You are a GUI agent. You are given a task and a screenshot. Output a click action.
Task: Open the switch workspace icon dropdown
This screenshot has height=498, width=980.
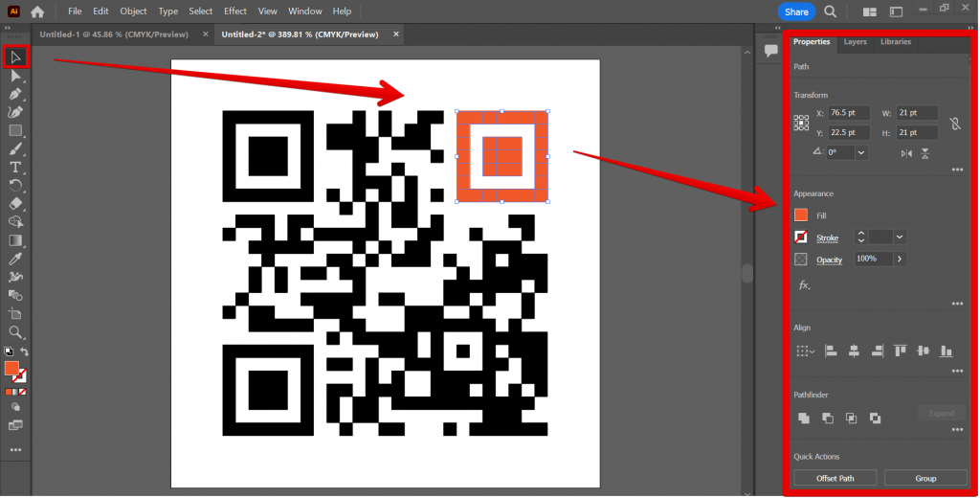tap(896, 11)
